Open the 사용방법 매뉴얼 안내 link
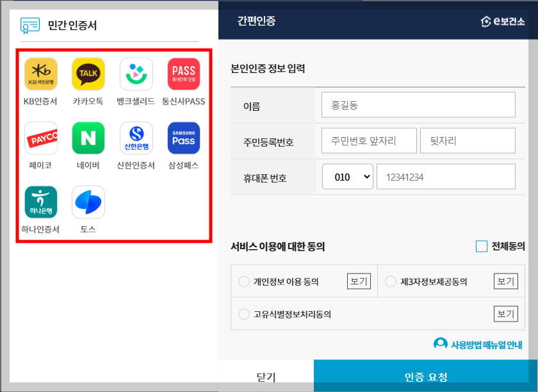 coord(486,345)
